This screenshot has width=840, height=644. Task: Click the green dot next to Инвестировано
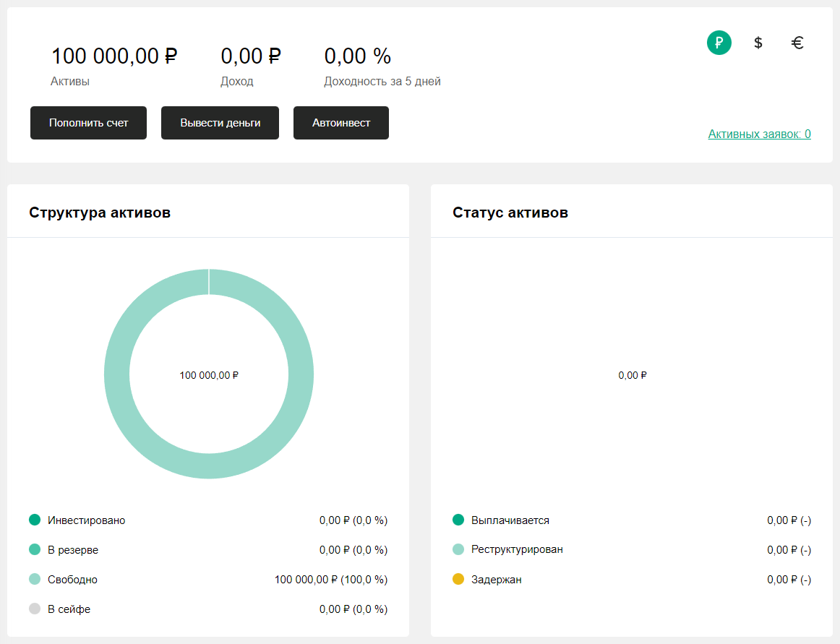point(33,520)
